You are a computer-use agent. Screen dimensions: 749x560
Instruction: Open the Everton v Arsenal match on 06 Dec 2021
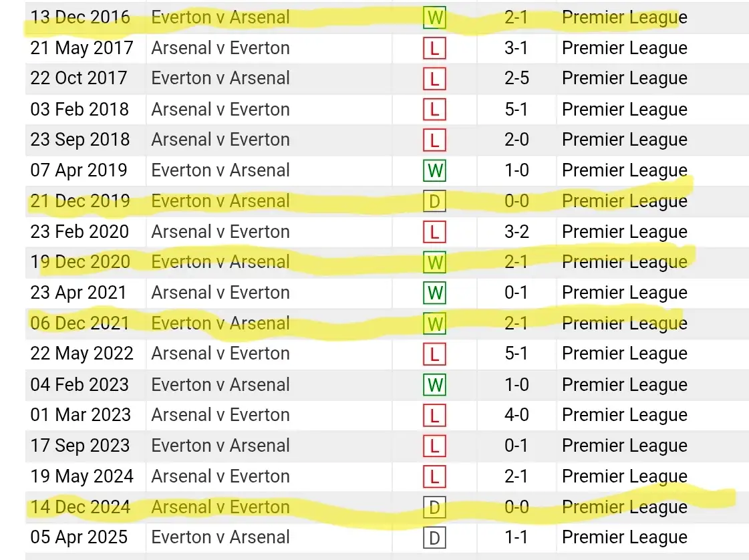(x=220, y=323)
